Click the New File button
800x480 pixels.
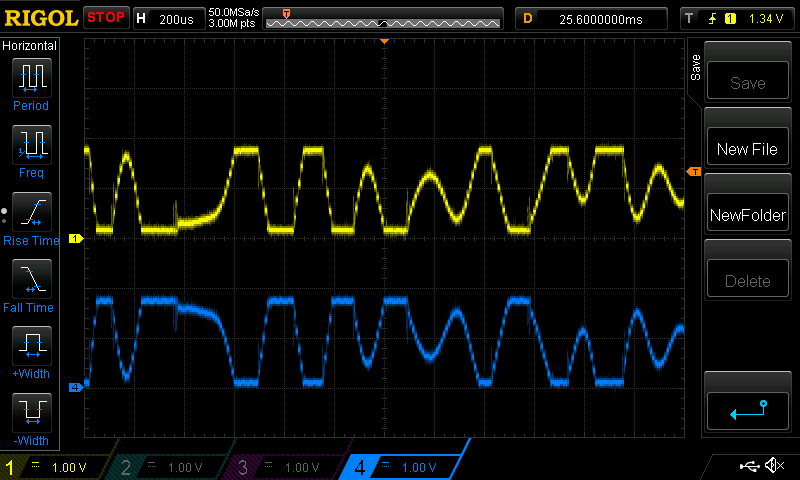click(747, 146)
